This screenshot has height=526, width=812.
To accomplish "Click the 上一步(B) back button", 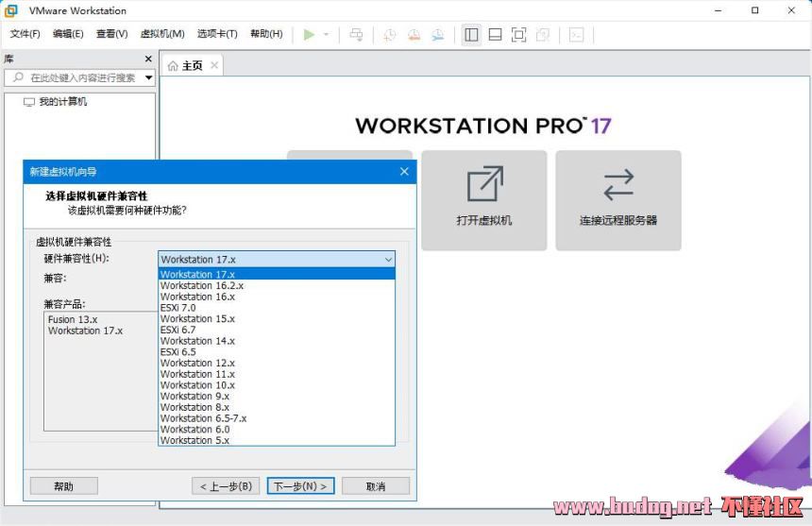I will tap(226, 486).
